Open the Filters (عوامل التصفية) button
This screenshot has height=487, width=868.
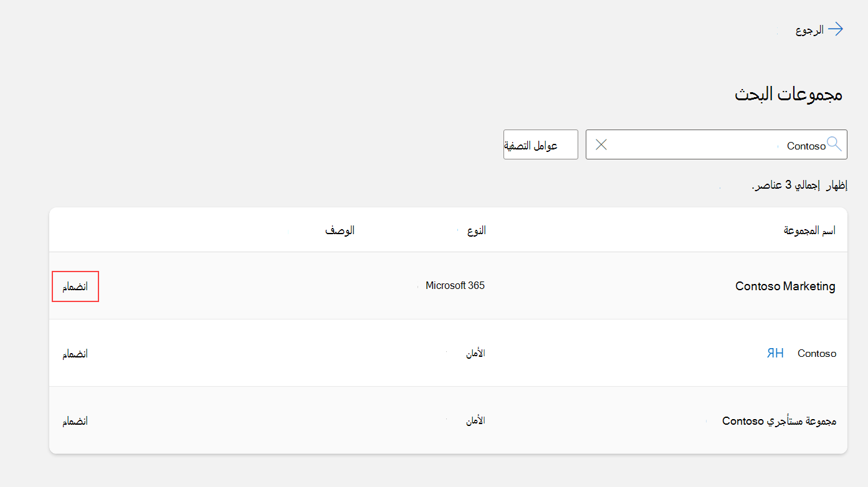[541, 144]
